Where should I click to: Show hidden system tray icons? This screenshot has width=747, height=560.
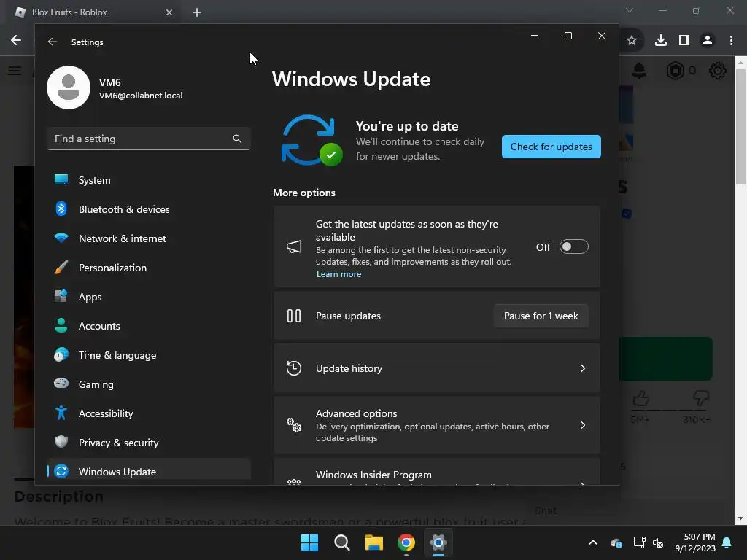point(593,542)
